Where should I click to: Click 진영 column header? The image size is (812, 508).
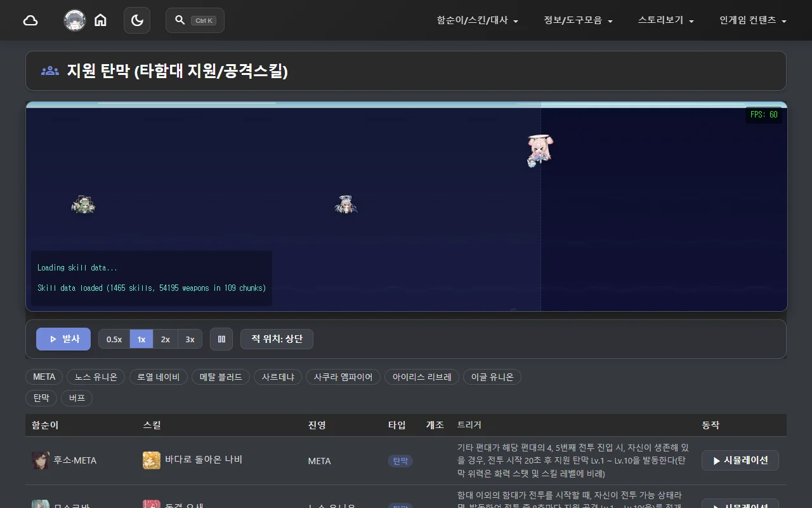pos(317,425)
